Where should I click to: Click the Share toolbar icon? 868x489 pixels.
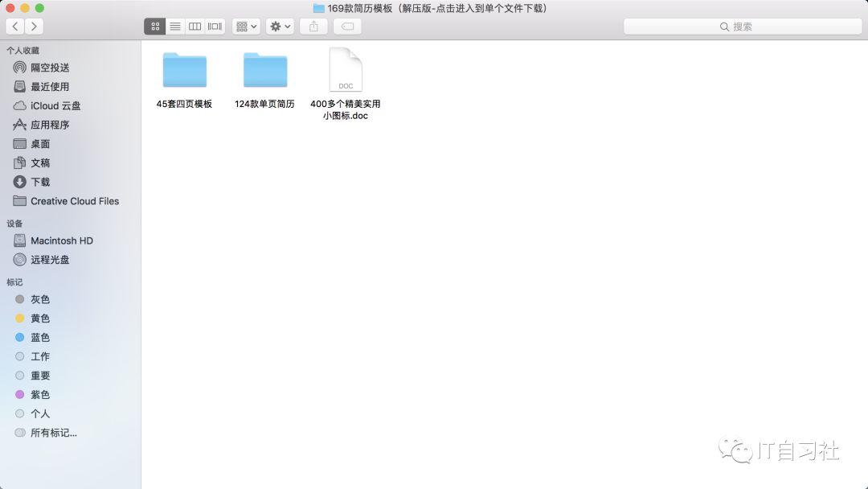tap(313, 26)
